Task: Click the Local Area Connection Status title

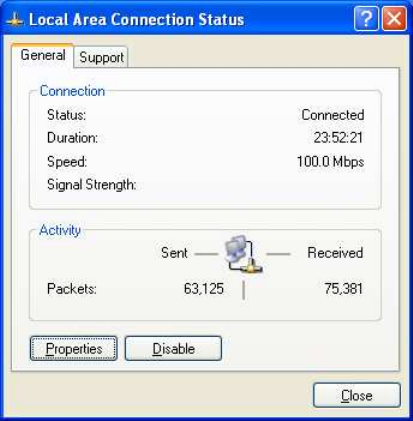Action: [x=136, y=20]
